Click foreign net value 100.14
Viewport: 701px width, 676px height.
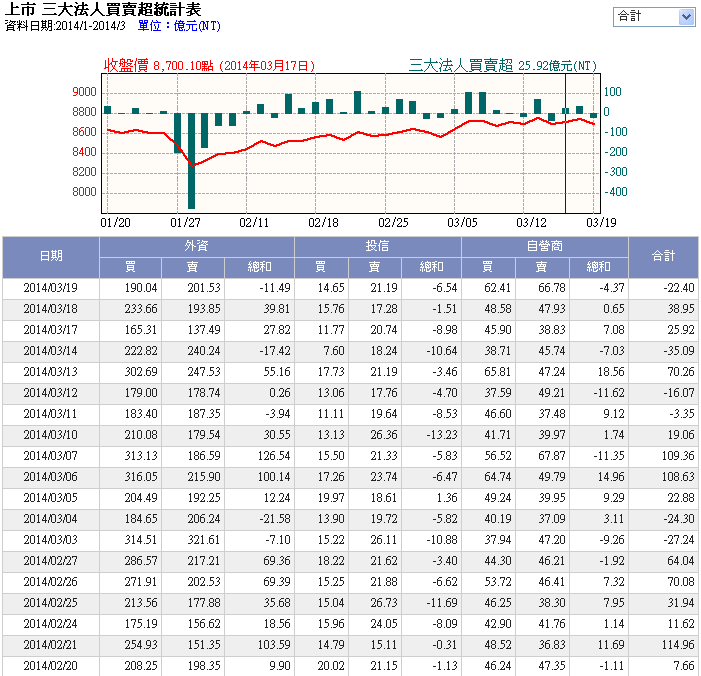coord(274,477)
